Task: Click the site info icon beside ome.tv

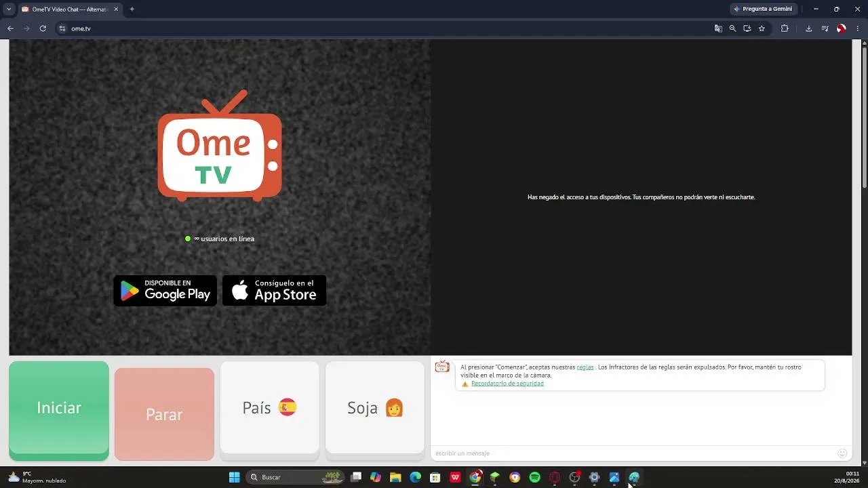Action: (x=62, y=28)
